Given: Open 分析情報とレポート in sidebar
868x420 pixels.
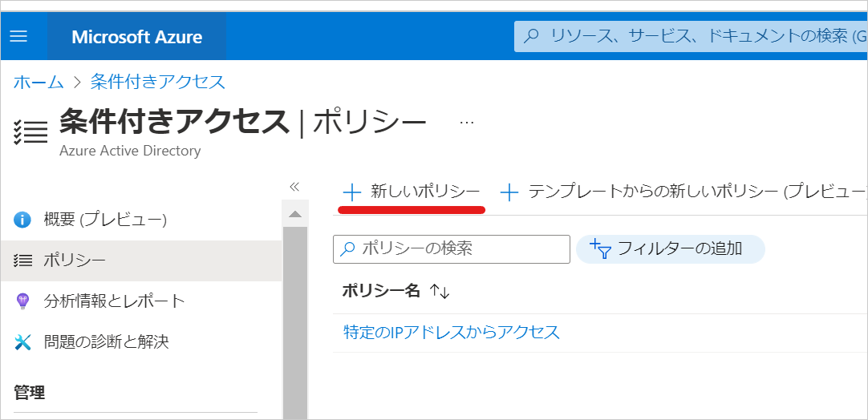Looking at the screenshot, I should click(114, 301).
